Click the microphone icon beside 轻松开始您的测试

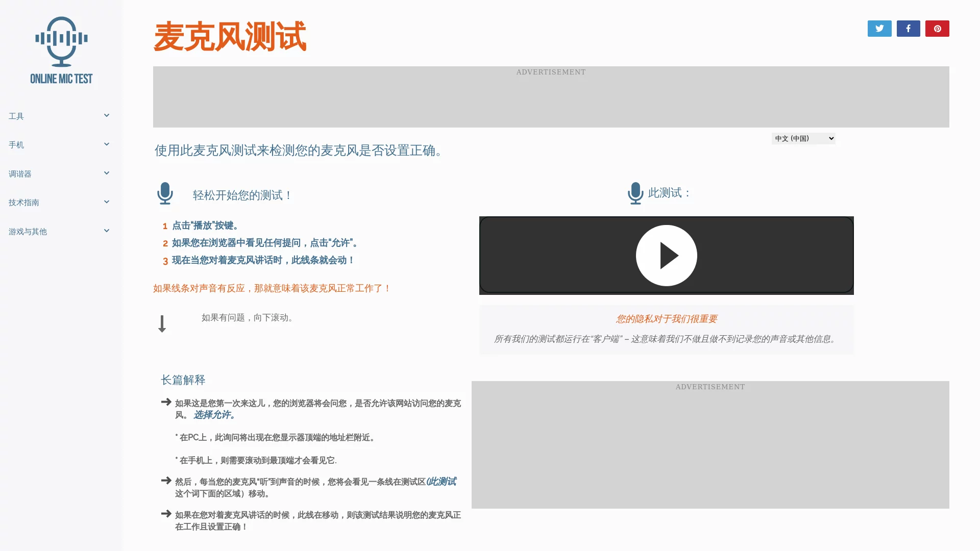tap(165, 193)
